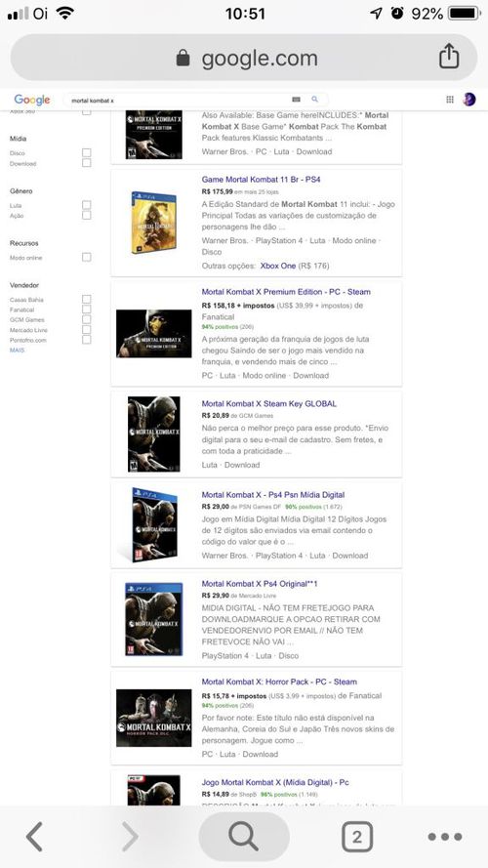Tap the browser back arrow
Image resolution: width=488 pixels, height=868 pixels.
pyautogui.click(x=34, y=837)
